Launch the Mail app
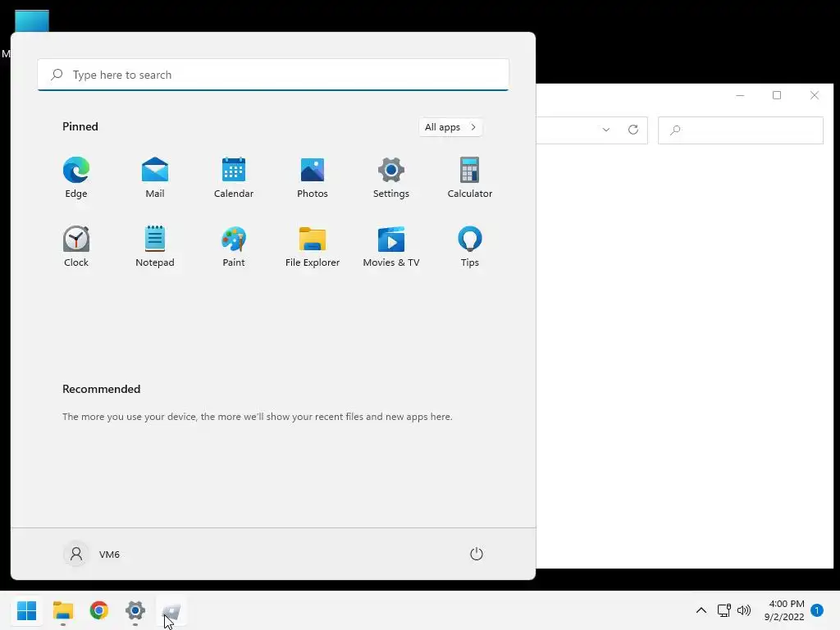This screenshot has width=840, height=630. coord(155,178)
